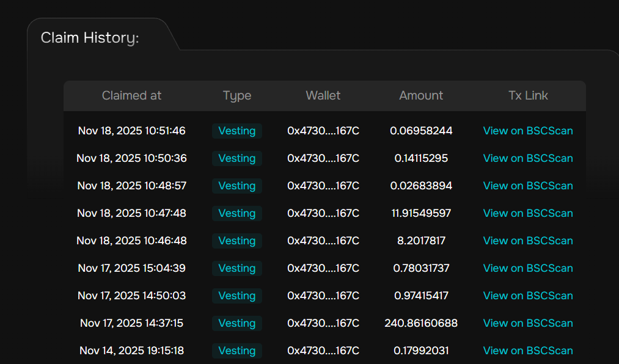View the 240.86160688 claim on BSCScan
The image size is (619, 364).
coord(528,323)
